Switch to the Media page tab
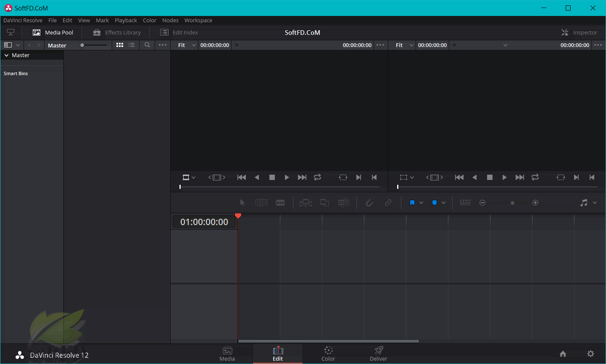The height and width of the screenshot is (364, 606). [x=227, y=354]
